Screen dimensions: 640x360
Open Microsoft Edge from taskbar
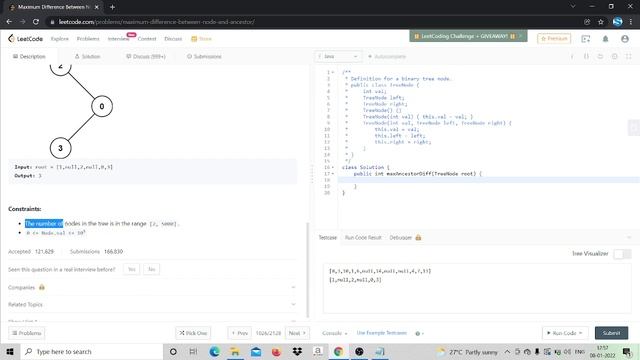(x=214, y=351)
